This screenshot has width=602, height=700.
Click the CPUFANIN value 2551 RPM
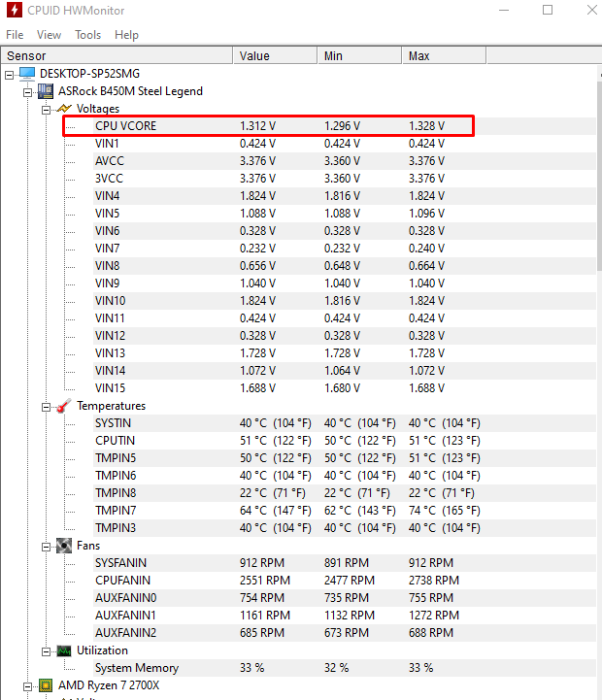265,581
